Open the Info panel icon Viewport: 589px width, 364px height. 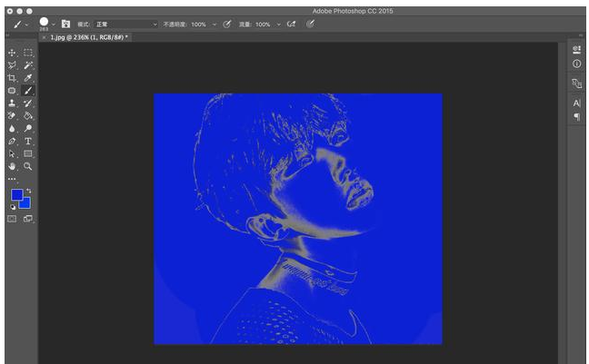pos(576,64)
